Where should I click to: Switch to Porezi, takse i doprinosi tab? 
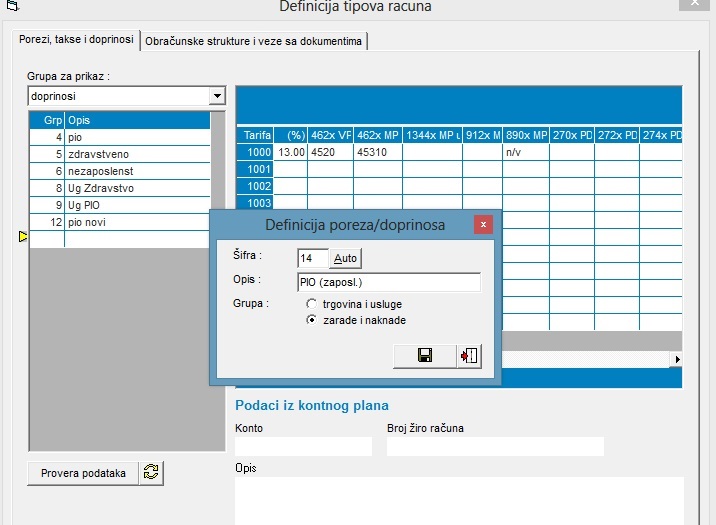(76, 40)
